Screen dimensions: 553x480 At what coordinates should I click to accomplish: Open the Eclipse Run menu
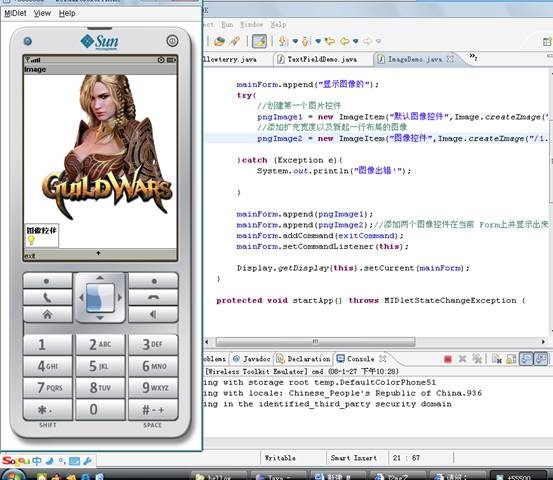point(227,24)
